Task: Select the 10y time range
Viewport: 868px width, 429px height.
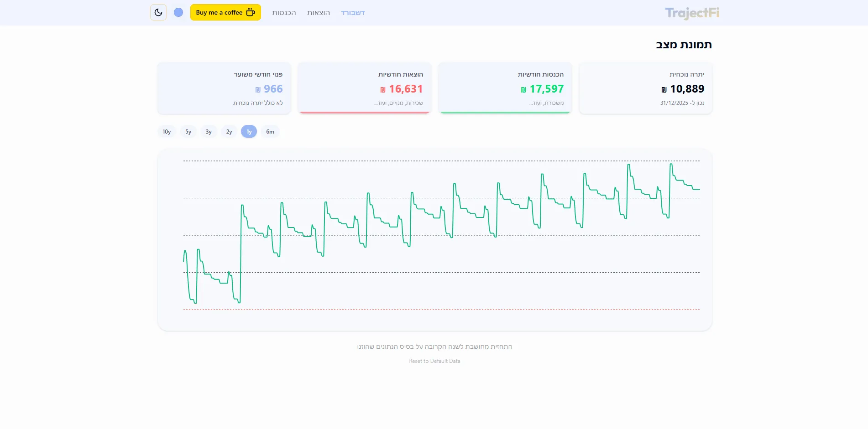Action: coord(167,132)
